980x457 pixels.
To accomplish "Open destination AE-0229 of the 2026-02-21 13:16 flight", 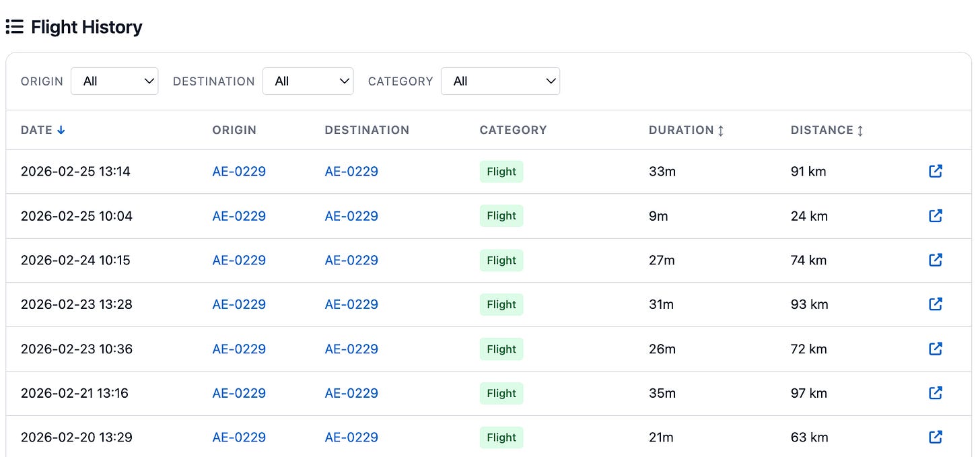I will [x=351, y=393].
